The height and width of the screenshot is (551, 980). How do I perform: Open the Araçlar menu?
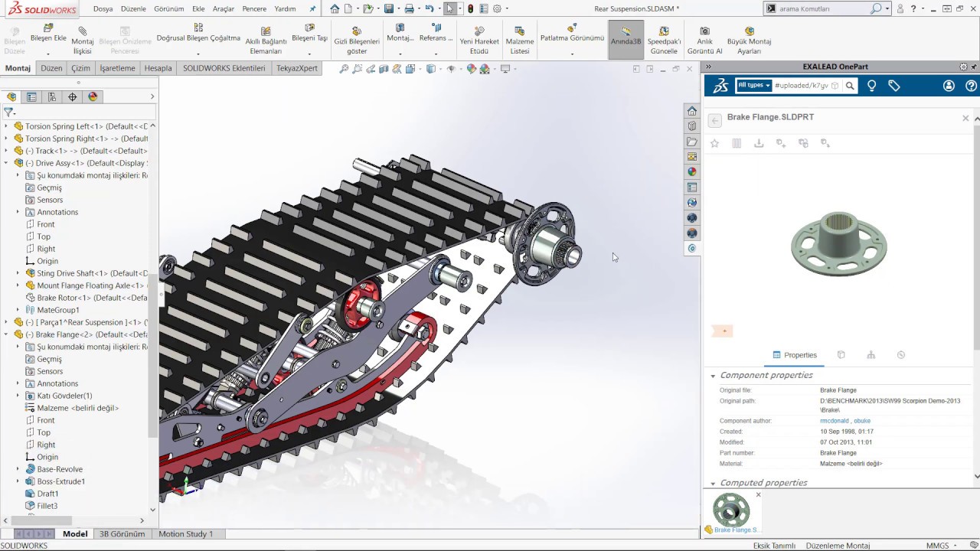224,9
